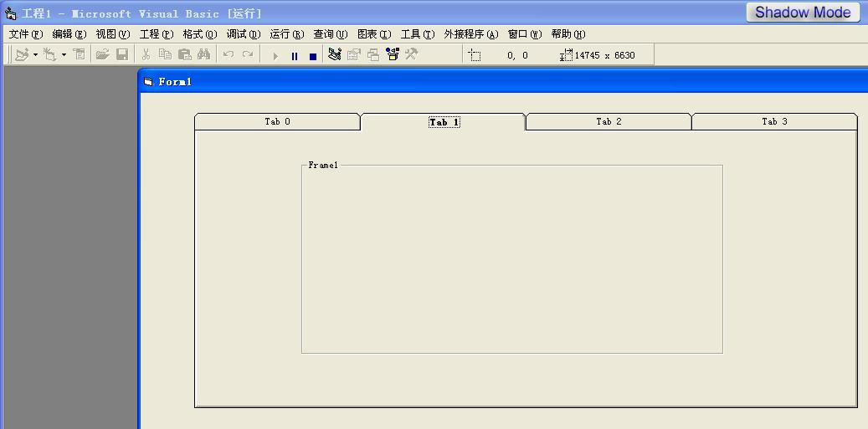Open the Form Layout Window icon
This screenshot has width=868, height=429.
[x=373, y=54]
